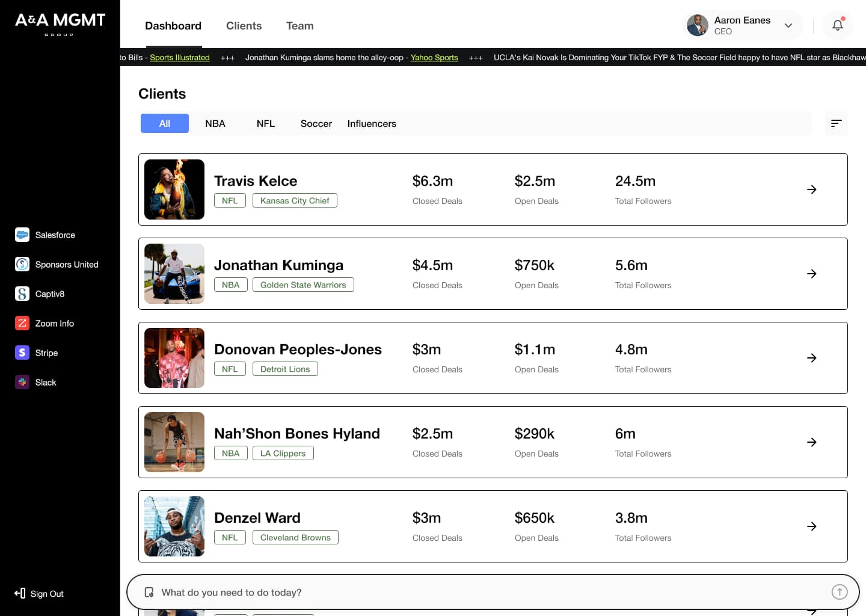Open the Salesforce integration icon
Screen dimensions: 866x616
[22, 235]
